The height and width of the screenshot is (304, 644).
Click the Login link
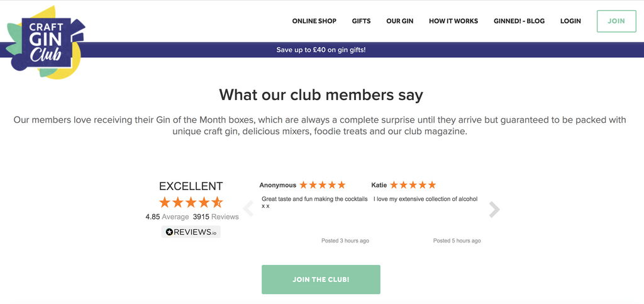pos(570,21)
